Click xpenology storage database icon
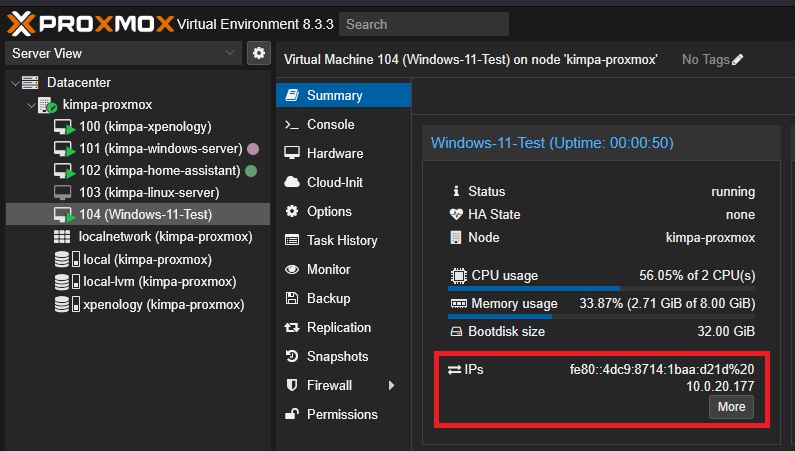 coord(62,304)
